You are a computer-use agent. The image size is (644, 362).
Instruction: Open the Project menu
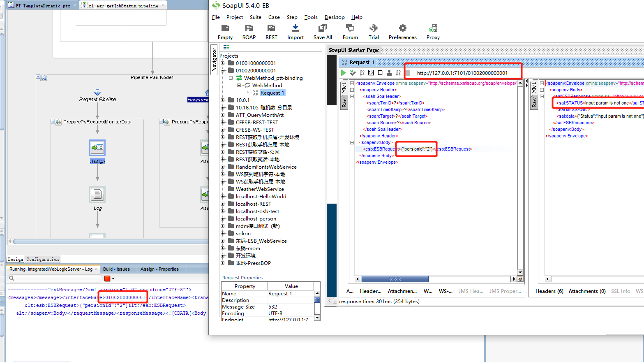(x=234, y=17)
